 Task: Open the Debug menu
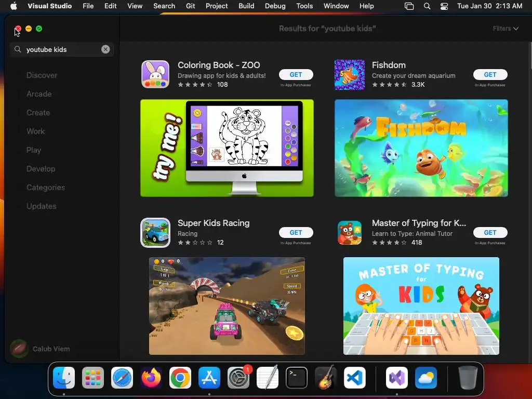click(275, 6)
